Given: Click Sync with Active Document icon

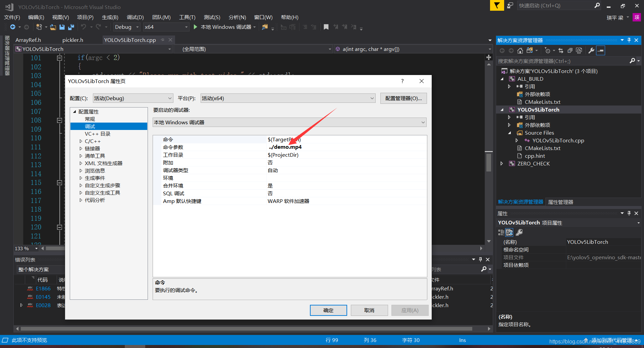Looking at the screenshot, I should (x=561, y=51).
